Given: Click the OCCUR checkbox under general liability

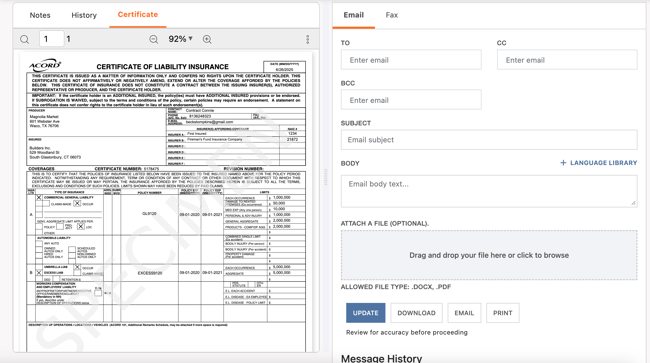Looking at the screenshot, I should (x=77, y=203).
